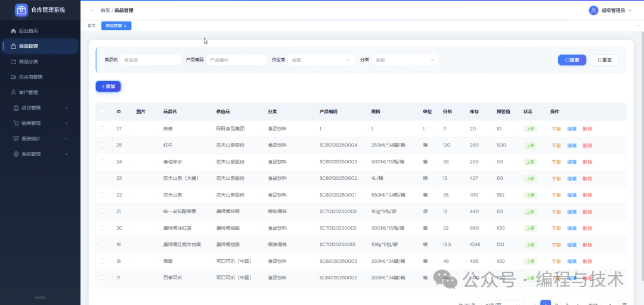Click 下架 for the ID 22 row

pos(556,195)
